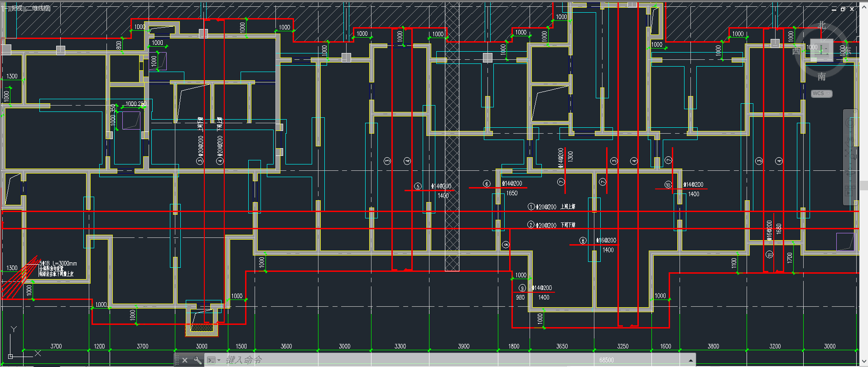Open the [二维线框] visual style menu
Image resolution: width=868 pixels, height=367 pixels.
[x=38, y=9]
